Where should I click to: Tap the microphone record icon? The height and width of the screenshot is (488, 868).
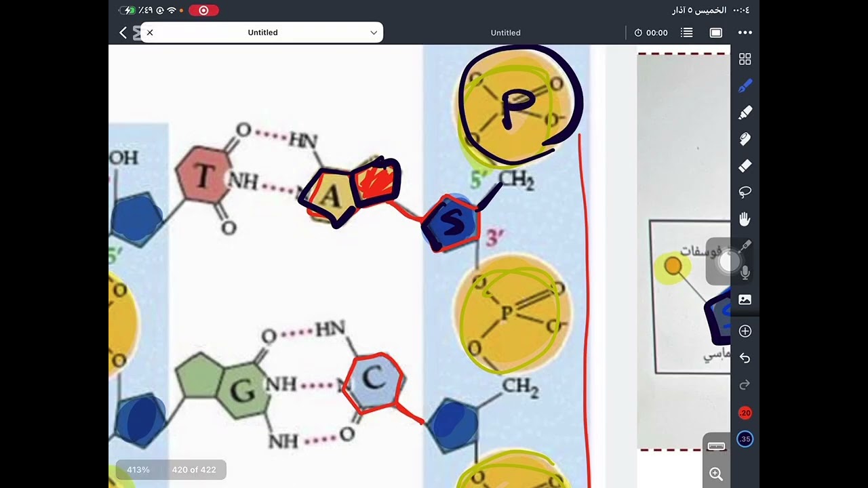(745, 272)
